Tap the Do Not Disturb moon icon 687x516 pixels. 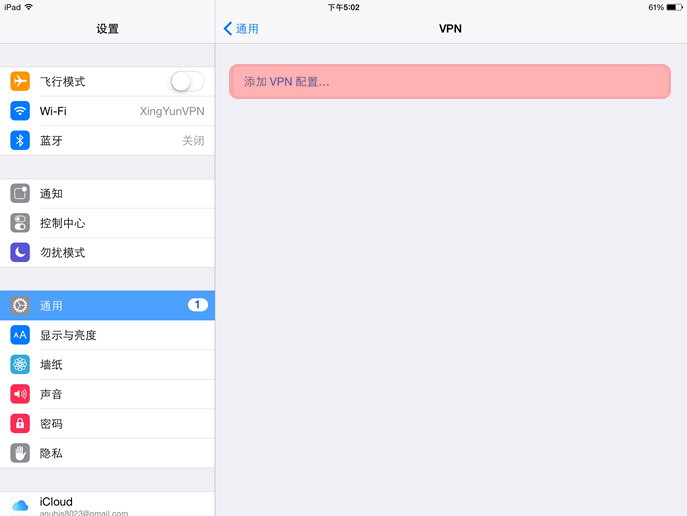point(20,252)
